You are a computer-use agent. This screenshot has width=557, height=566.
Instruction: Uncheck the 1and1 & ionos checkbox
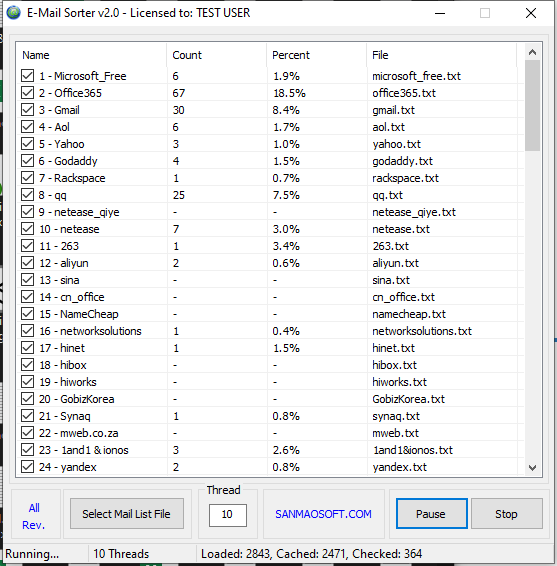(x=27, y=450)
